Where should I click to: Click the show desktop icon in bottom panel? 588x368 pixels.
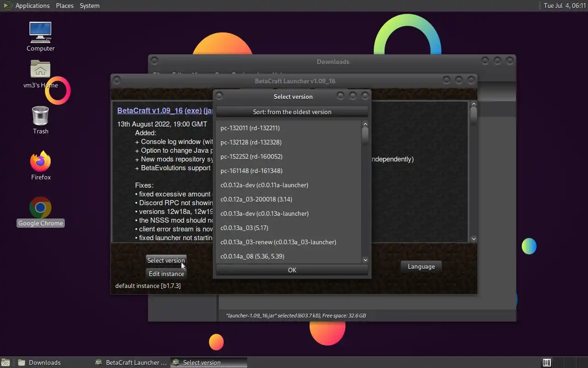pos(6,362)
